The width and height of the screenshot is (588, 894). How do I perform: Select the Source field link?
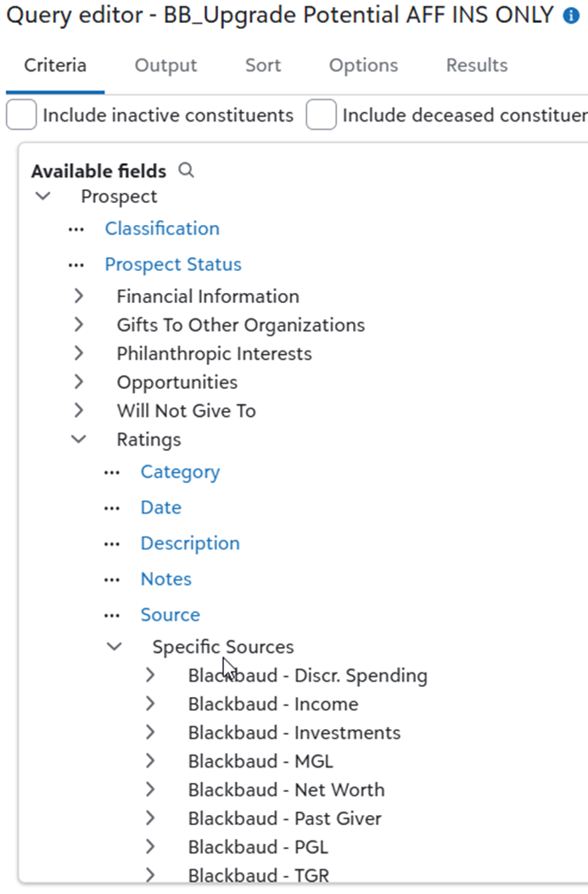171,615
